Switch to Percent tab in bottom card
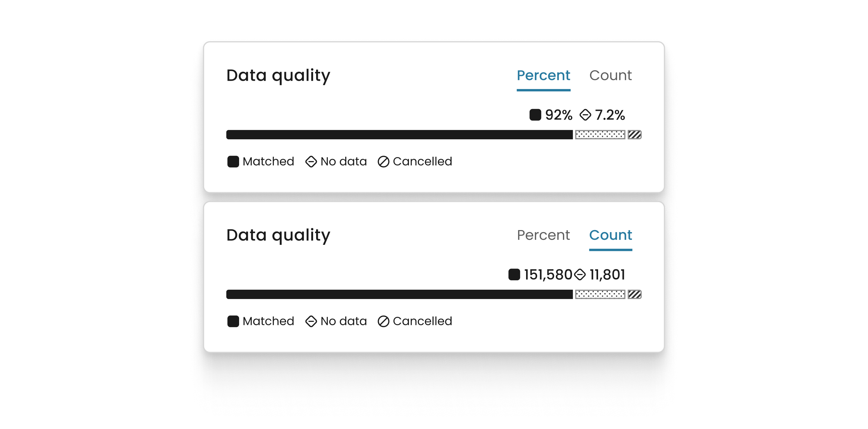This screenshot has height=429, width=868. [543, 235]
